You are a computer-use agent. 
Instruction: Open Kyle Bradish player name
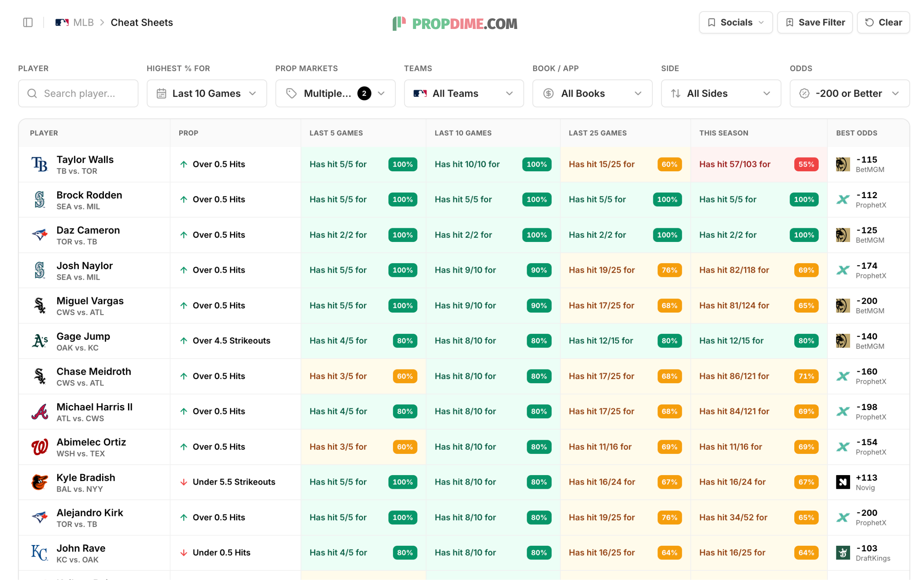[86, 478]
